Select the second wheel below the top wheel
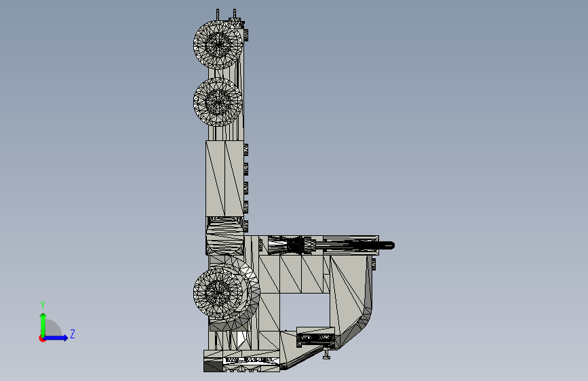588x381 pixels. [218, 102]
